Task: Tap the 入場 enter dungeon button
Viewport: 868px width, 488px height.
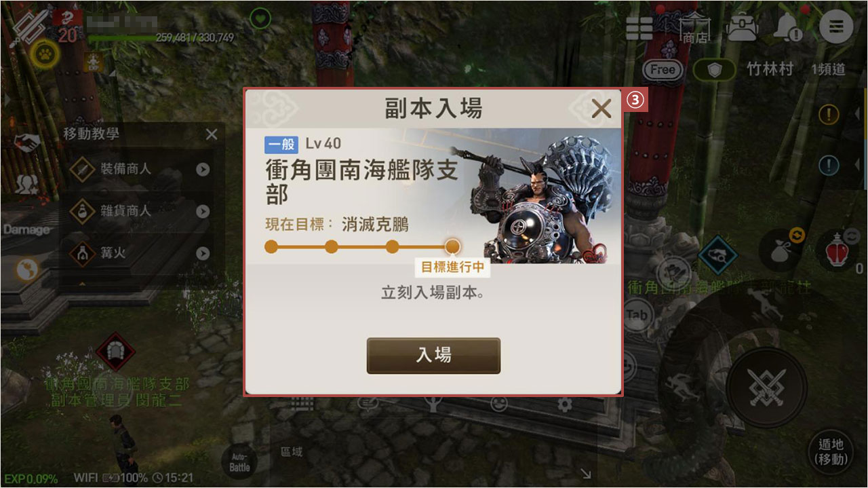Action: click(x=433, y=356)
